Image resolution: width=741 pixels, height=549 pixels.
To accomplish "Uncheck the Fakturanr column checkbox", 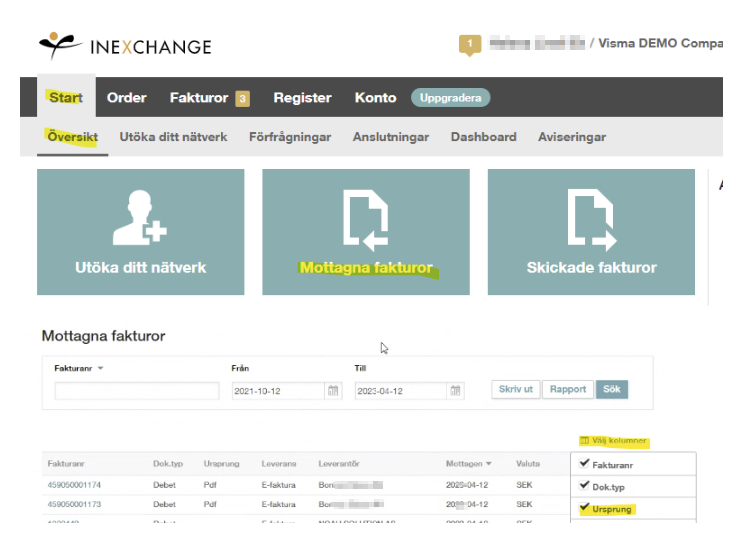I will click(585, 463).
